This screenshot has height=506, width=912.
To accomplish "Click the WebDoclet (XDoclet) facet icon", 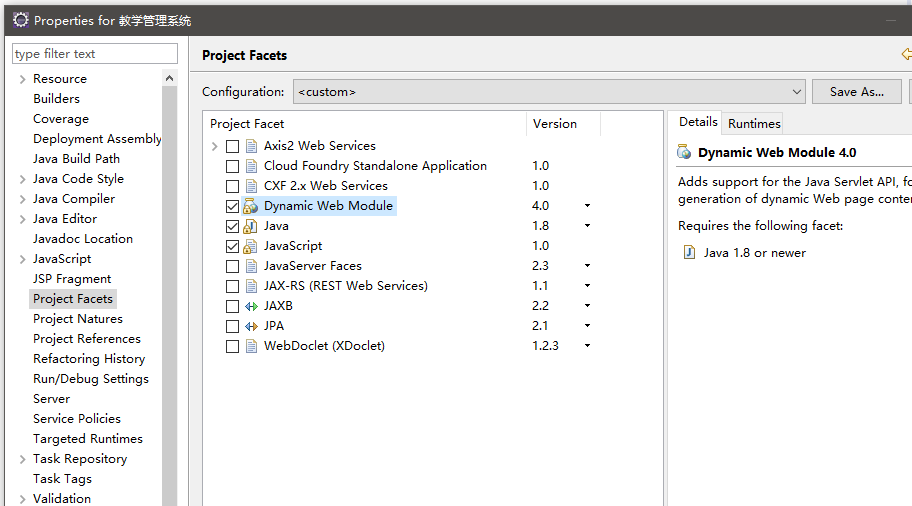I will (x=251, y=346).
